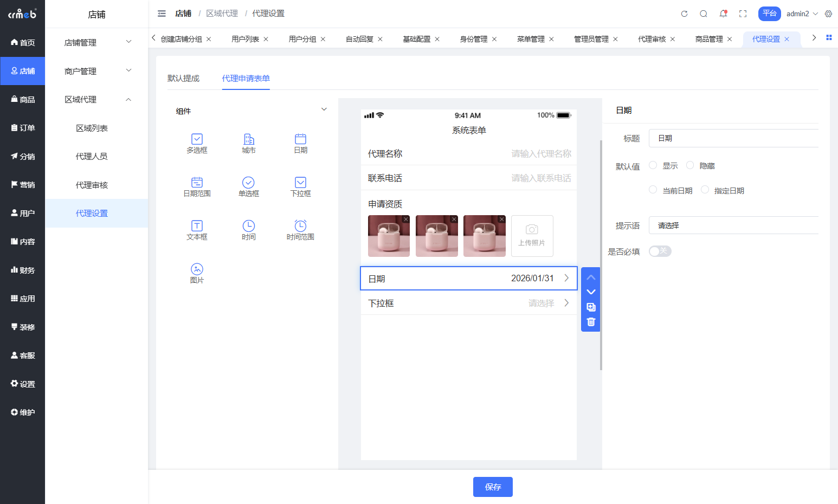Click the 保存 save button

pos(492,487)
